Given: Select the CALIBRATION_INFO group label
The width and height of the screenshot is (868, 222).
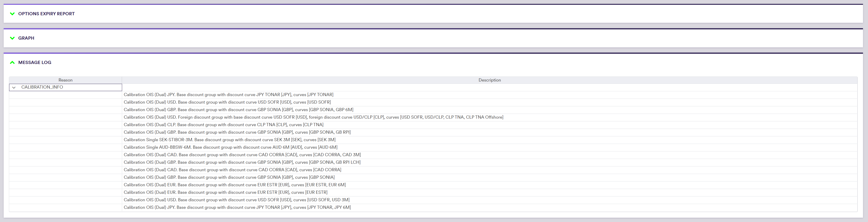Looking at the screenshot, I should pos(42,87).
